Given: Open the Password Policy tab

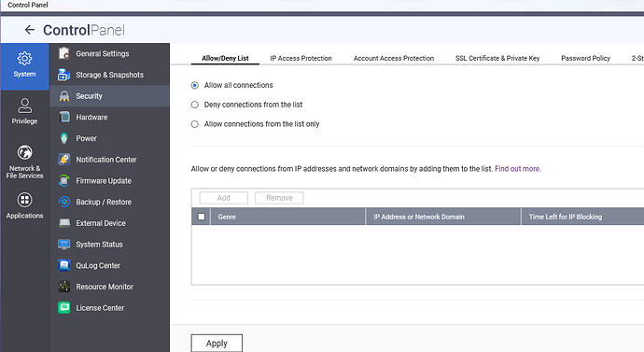Looking at the screenshot, I should click(x=586, y=58).
